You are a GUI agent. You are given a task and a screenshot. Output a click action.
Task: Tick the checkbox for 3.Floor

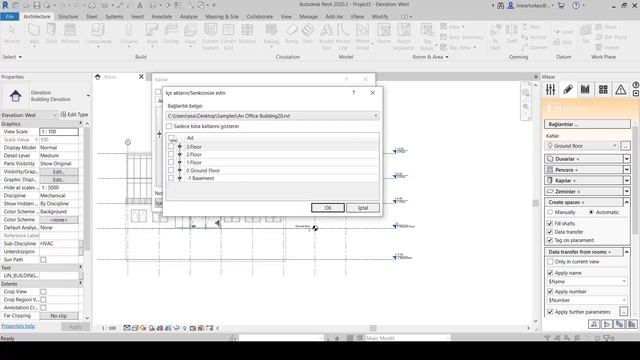(171, 147)
